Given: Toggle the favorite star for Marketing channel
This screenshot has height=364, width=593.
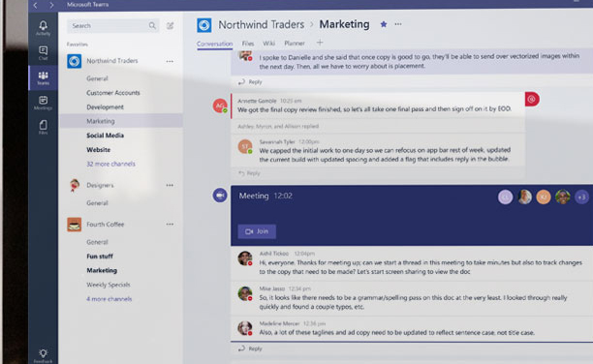Looking at the screenshot, I should (x=384, y=24).
